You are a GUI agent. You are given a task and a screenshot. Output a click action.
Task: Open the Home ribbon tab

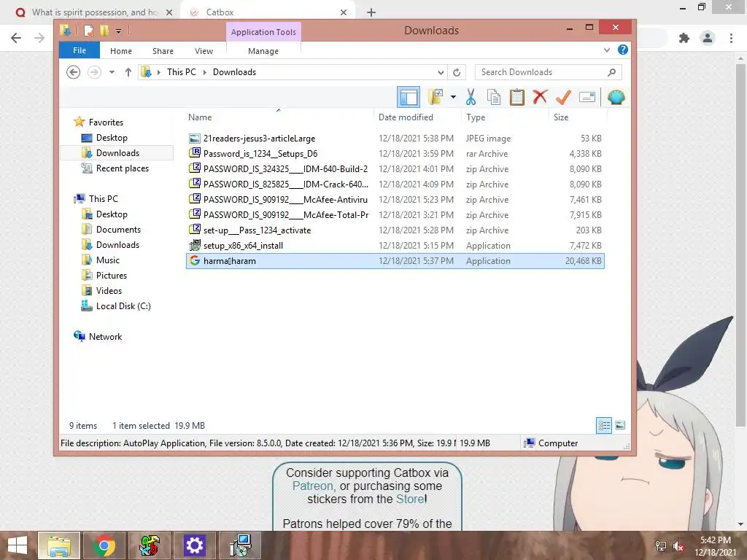click(x=121, y=51)
